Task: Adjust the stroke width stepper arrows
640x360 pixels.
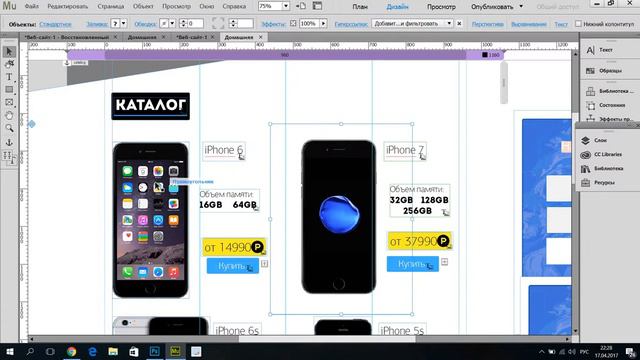Action: 183,24
